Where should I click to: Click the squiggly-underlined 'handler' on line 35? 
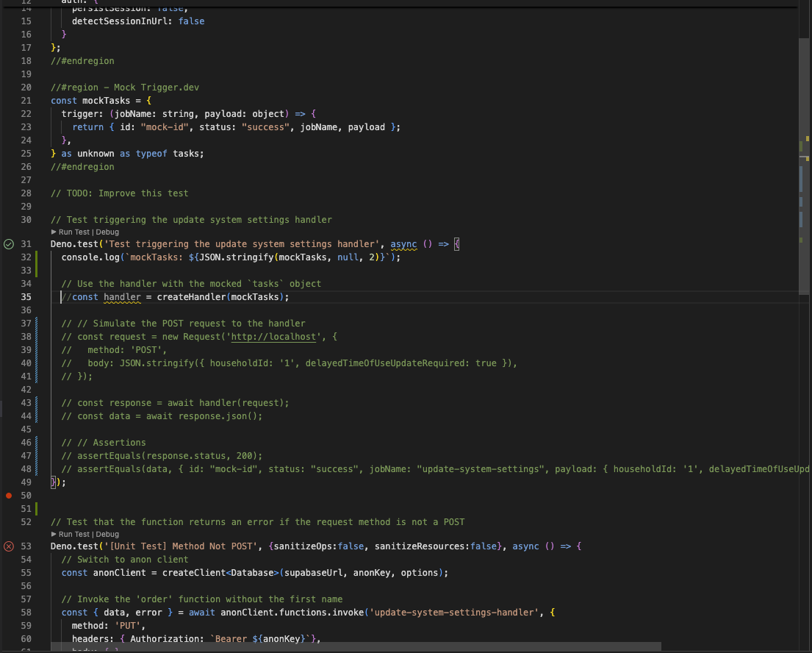[122, 297]
